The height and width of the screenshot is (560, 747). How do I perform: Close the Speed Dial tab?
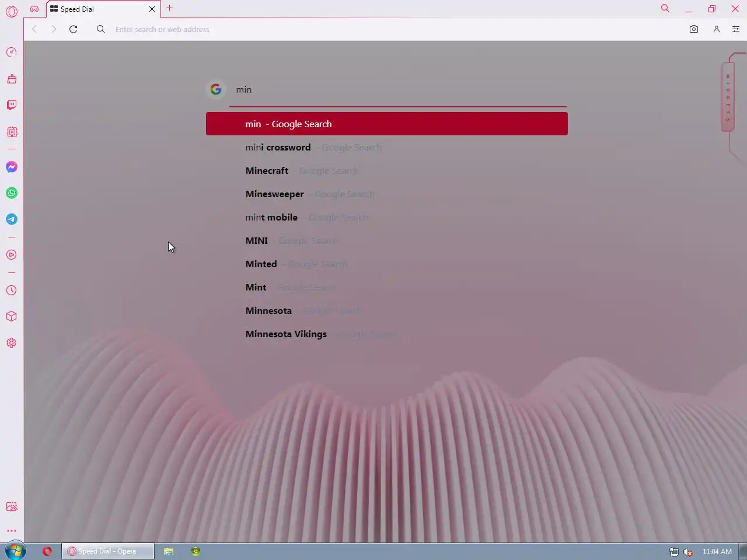[x=152, y=9]
